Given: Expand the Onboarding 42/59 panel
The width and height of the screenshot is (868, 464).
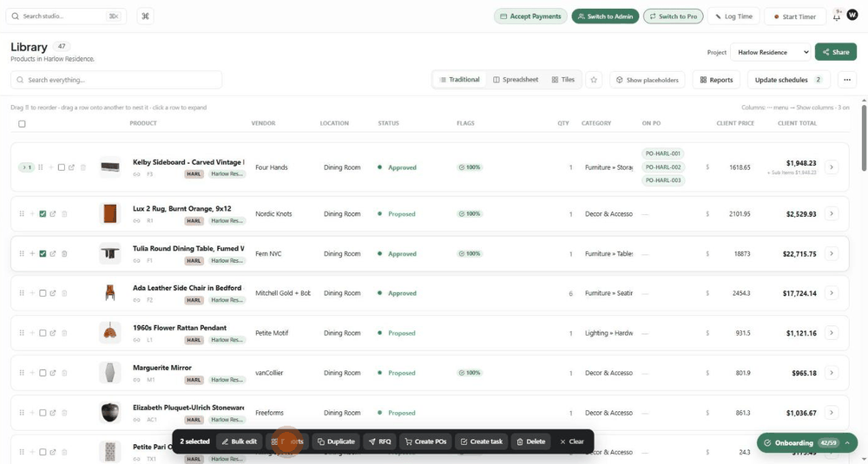Looking at the screenshot, I should pos(806,442).
